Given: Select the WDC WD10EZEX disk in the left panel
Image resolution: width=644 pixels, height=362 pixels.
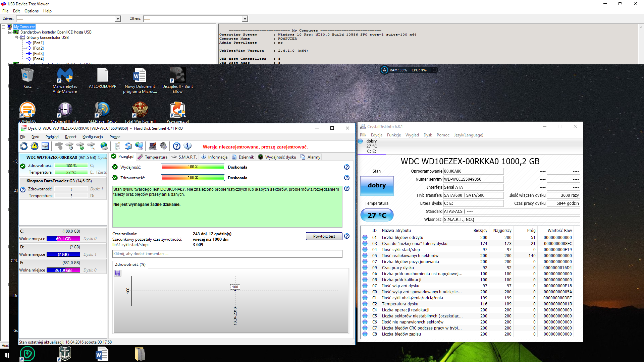Looking at the screenshot, I should tap(63, 165).
